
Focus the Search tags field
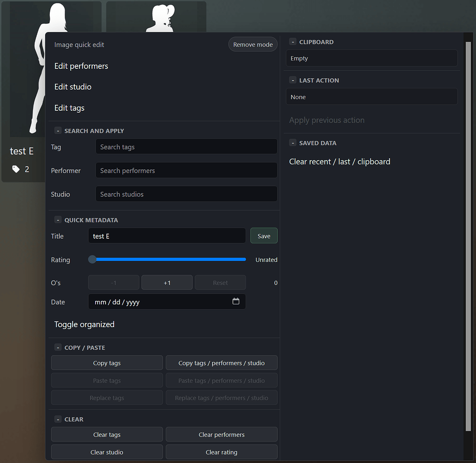tap(186, 147)
